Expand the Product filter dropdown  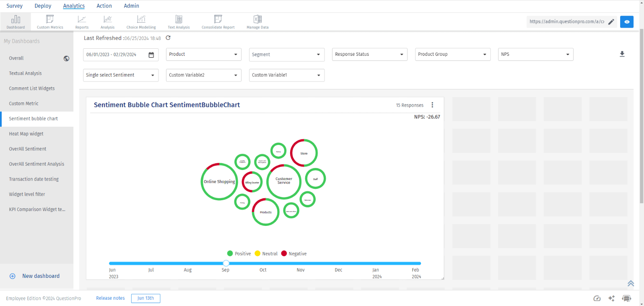(x=204, y=55)
